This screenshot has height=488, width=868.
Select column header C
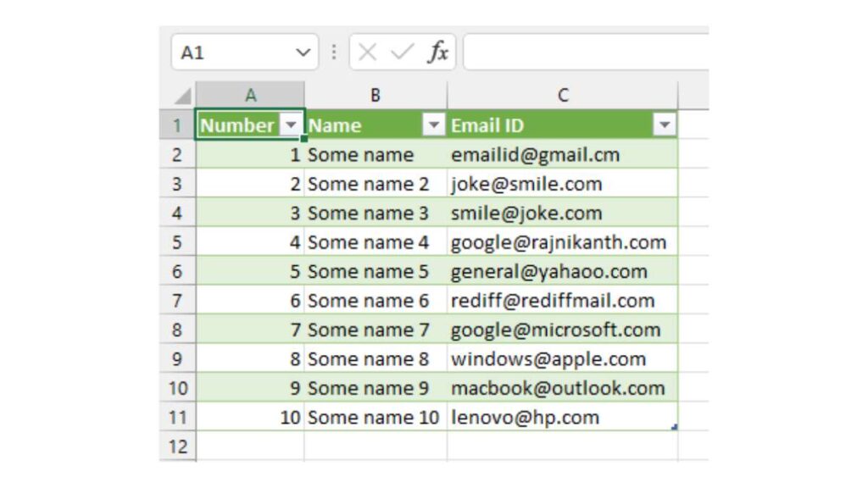[563, 94]
